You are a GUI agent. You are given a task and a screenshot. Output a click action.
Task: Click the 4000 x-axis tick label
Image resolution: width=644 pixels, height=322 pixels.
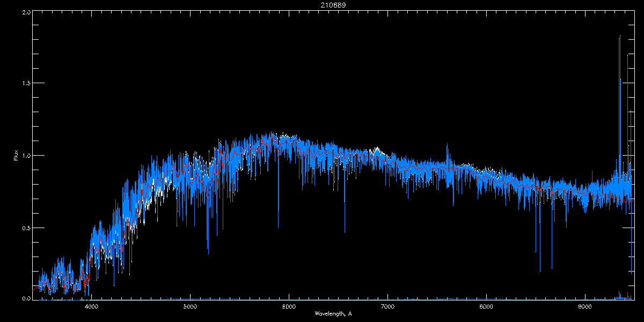(x=91, y=307)
